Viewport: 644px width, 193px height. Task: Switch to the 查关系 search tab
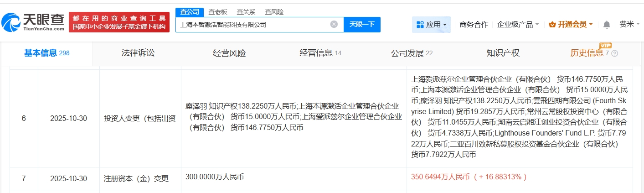click(x=246, y=12)
